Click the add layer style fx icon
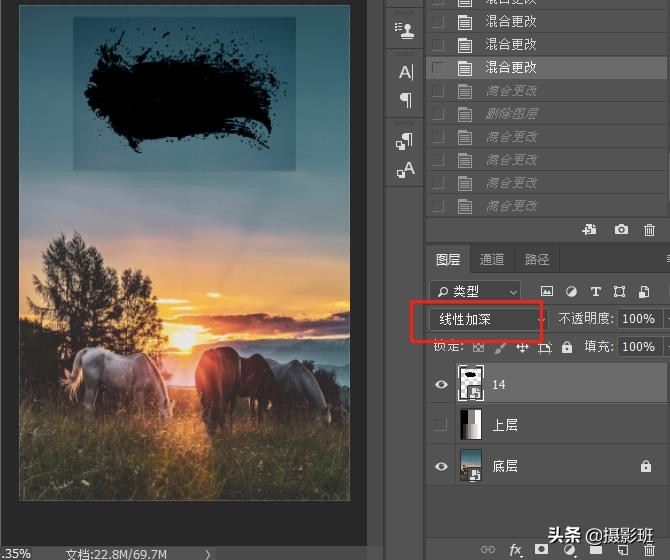 [x=516, y=550]
